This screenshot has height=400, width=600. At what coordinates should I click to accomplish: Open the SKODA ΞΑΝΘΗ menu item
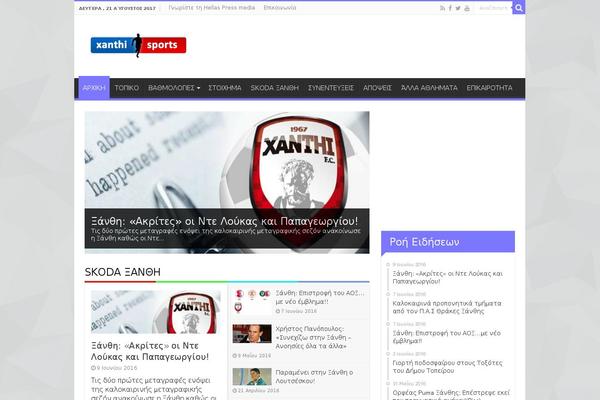[x=274, y=88]
